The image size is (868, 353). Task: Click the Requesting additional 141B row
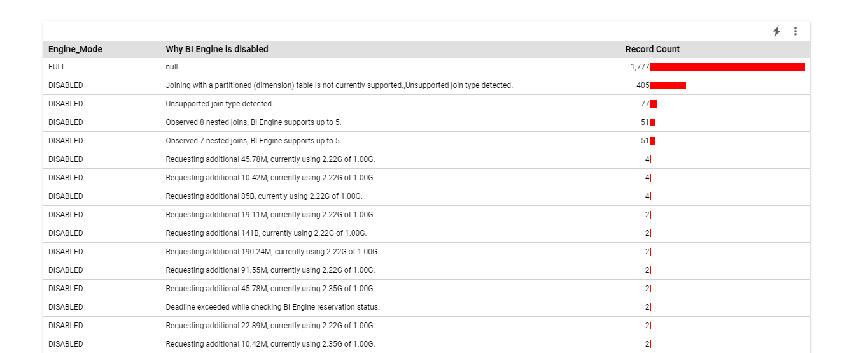tap(266, 233)
